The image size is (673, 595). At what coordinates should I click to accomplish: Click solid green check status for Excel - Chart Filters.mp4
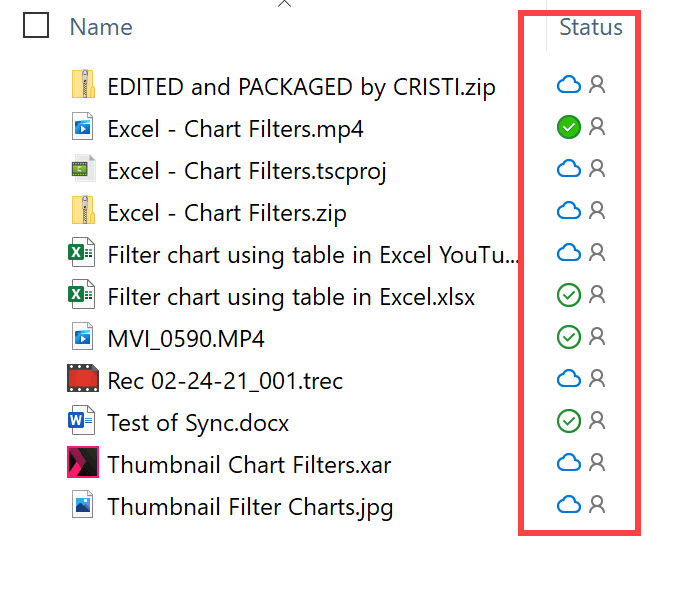pyautogui.click(x=569, y=127)
